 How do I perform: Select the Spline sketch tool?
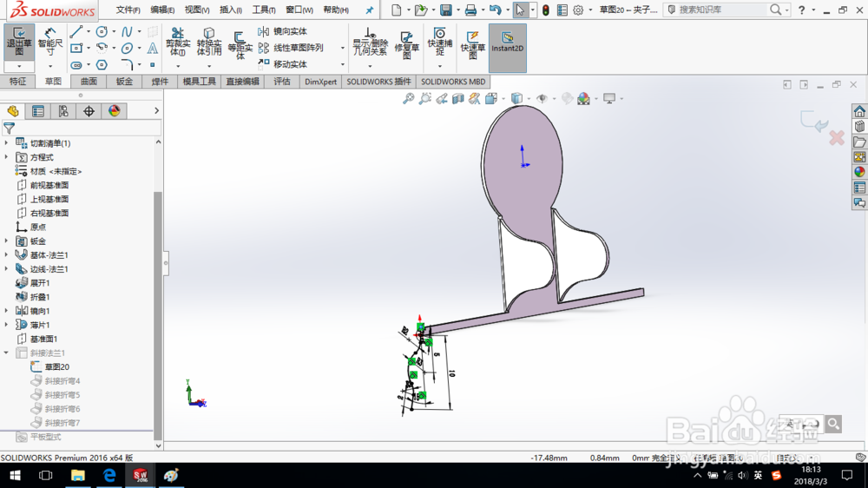click(127, 31)
